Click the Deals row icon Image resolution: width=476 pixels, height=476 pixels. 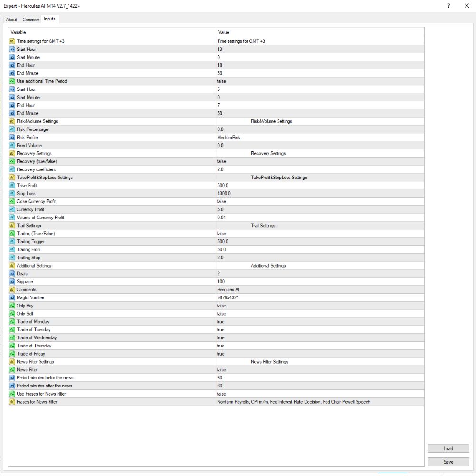click(x=12, y=274)
